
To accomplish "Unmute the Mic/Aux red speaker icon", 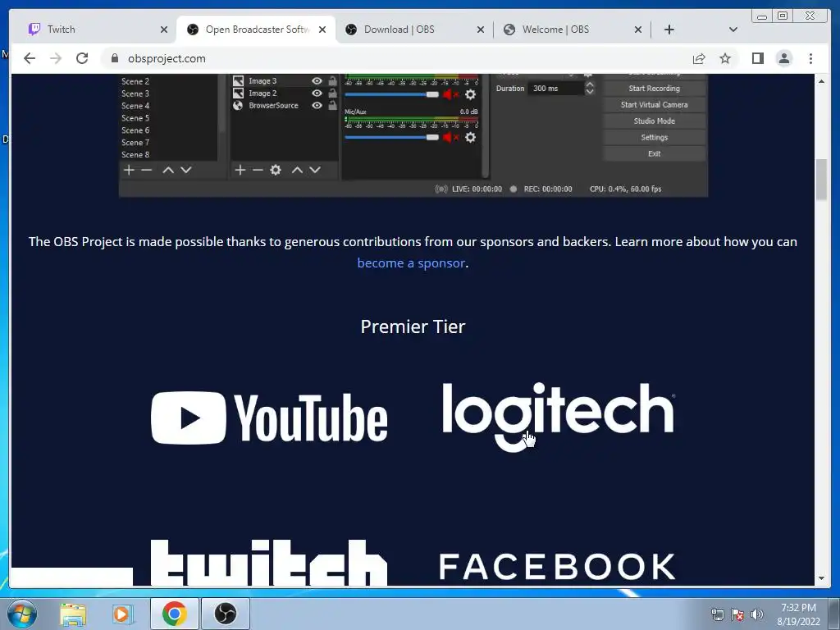I will tap(451, 138).
